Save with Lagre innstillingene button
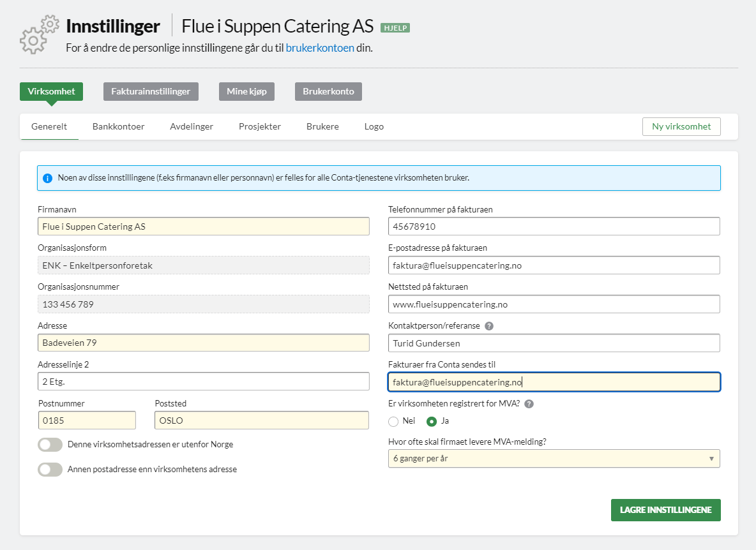 point(666,510)
